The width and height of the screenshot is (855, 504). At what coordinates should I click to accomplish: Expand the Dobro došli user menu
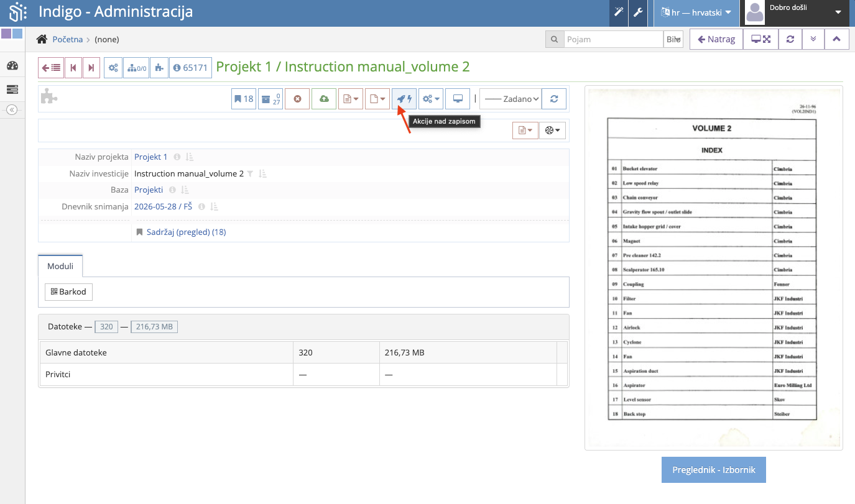[798, 12]
